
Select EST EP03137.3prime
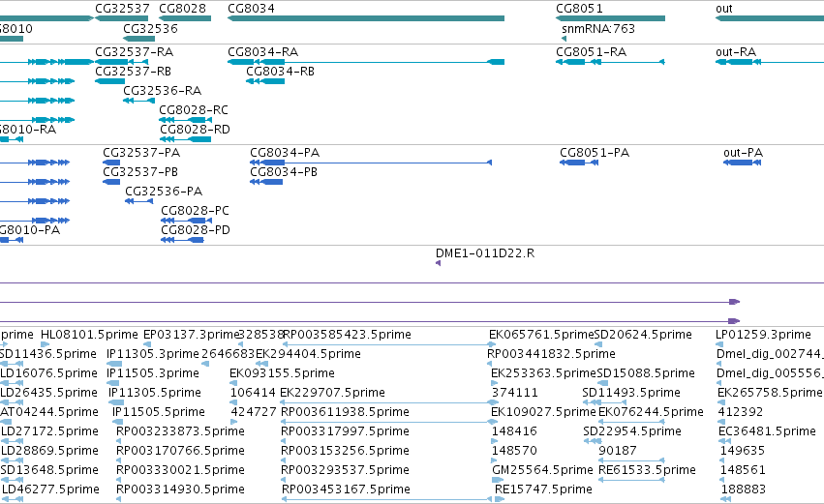pyautogui.click(x=192, y=335)
